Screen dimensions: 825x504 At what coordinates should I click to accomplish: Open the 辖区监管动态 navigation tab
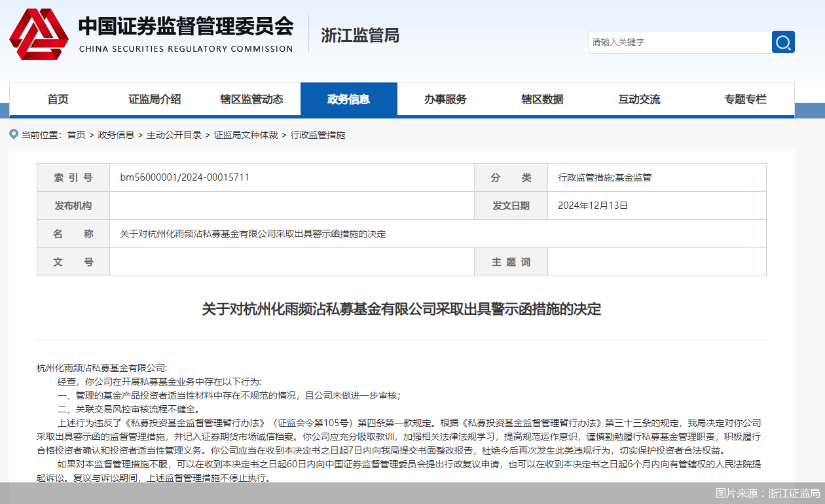pyautogui.click(x=251, y=99)
